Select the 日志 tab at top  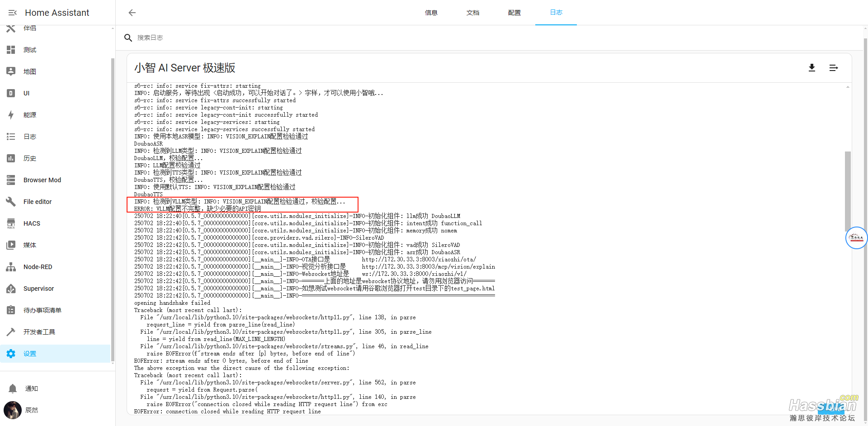pos(556,13)
